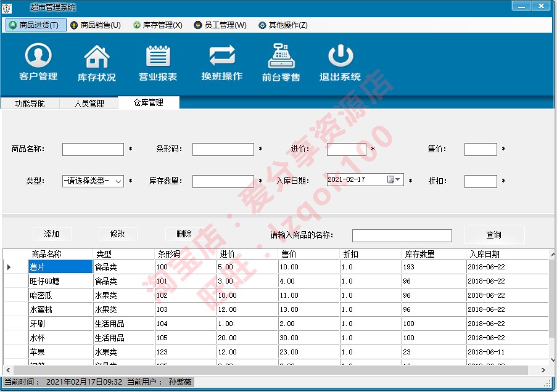This screenshot has width=557, height=392.
Task: Click the 添加 button
Action: (52, 234)
